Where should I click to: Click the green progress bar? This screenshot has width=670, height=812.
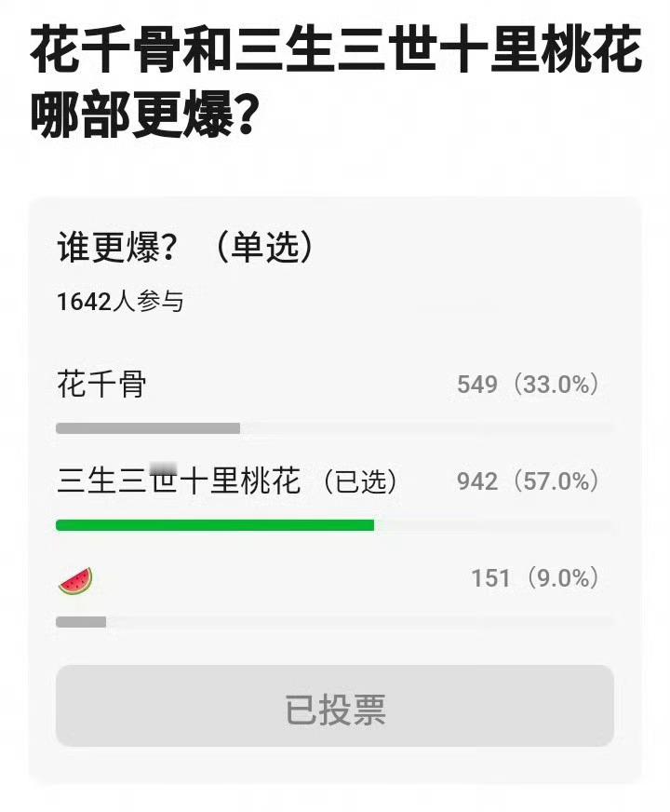(215, 525)
